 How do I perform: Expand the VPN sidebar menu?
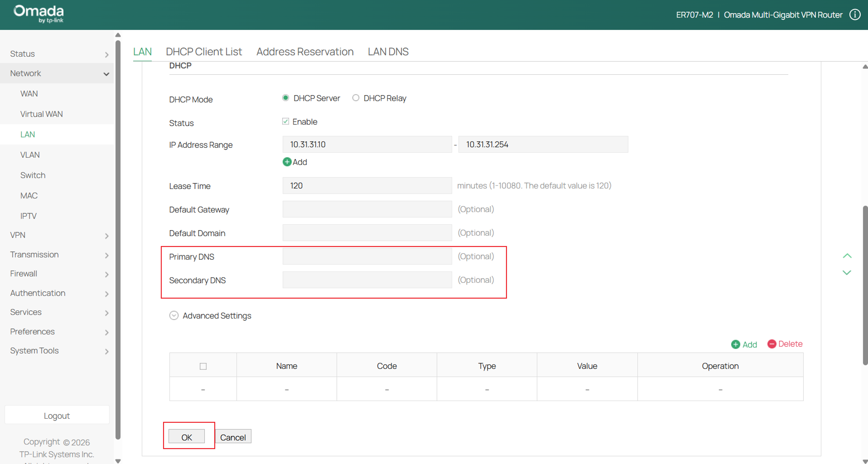coord(57,235)
